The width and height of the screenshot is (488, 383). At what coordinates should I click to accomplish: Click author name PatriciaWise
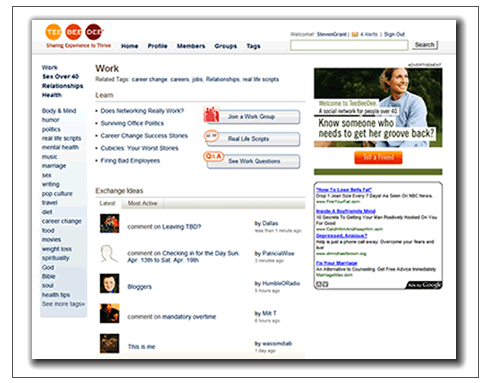pyautogui.click(x=278, y=253)
